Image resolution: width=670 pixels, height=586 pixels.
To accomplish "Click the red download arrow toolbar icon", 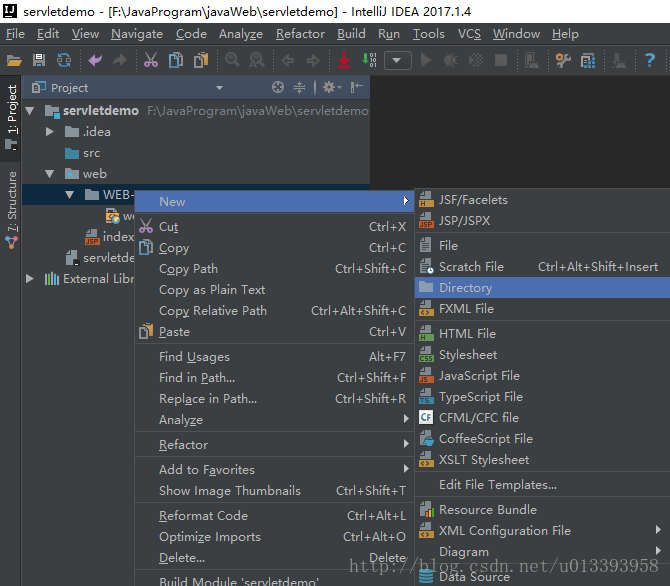I will 344,60.
